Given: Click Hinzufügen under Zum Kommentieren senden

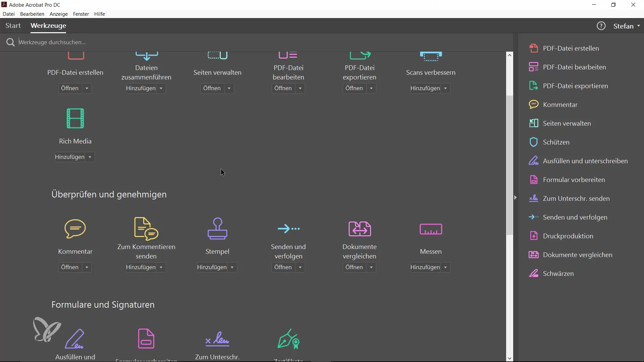Looking at the screenshot, I should point(141,267).
